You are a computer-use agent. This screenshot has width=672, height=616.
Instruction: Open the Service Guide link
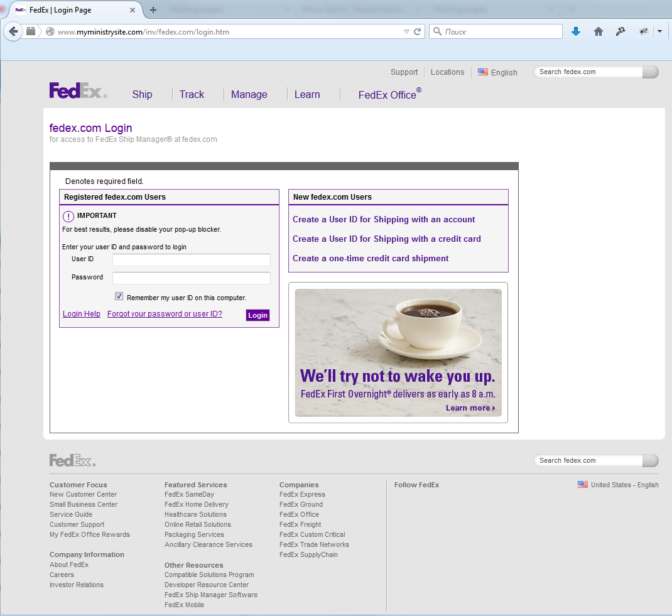tap(71, 514)
